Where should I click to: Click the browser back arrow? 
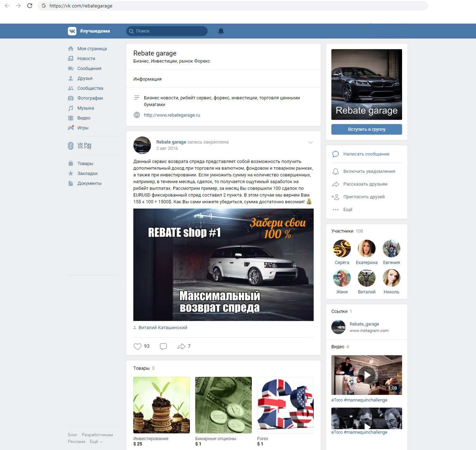(7, 6)
